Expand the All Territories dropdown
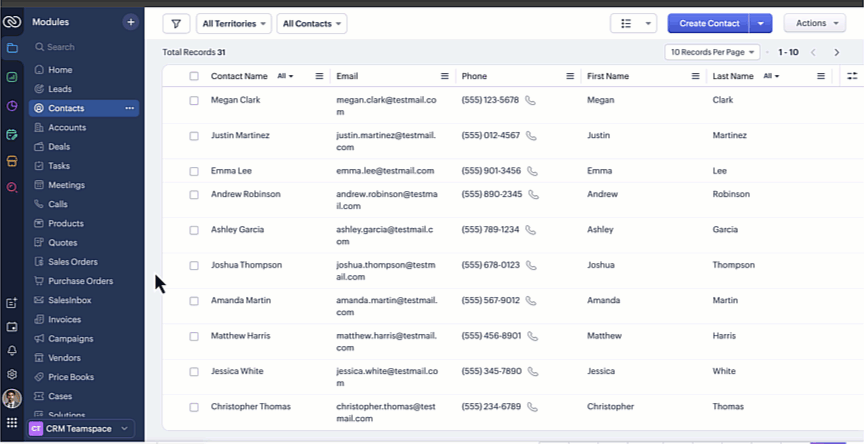The image size is (864, 444). (x=234, y=23)
